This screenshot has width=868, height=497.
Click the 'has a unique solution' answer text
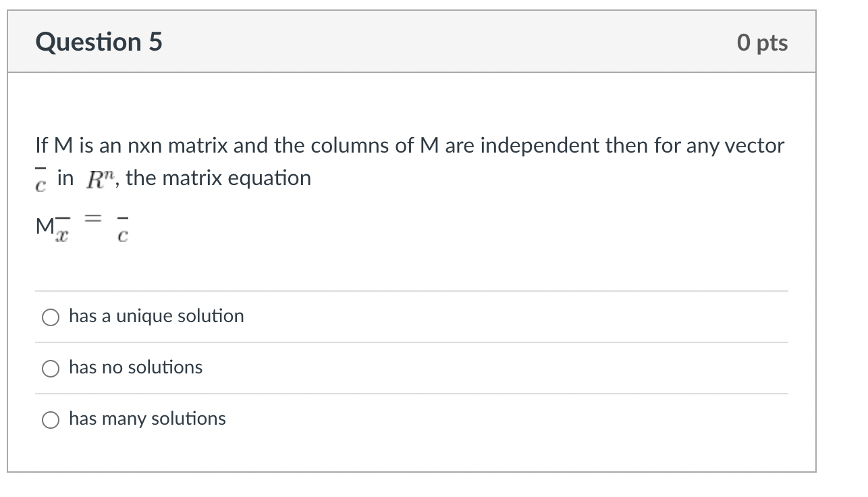click(x=156, y=315)
